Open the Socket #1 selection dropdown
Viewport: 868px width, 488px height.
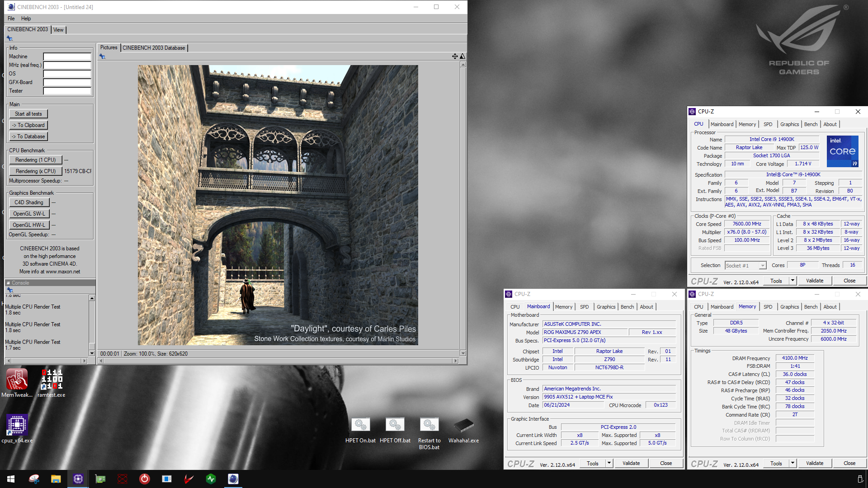763,266
